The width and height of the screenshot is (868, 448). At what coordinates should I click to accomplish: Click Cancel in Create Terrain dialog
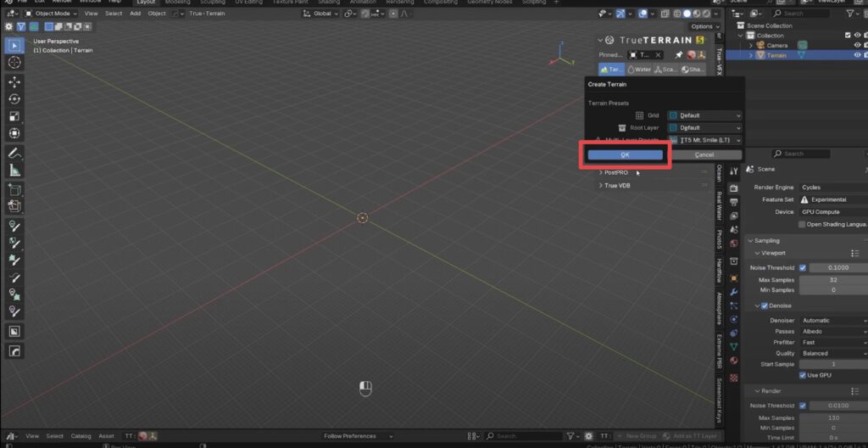(704, 154)
